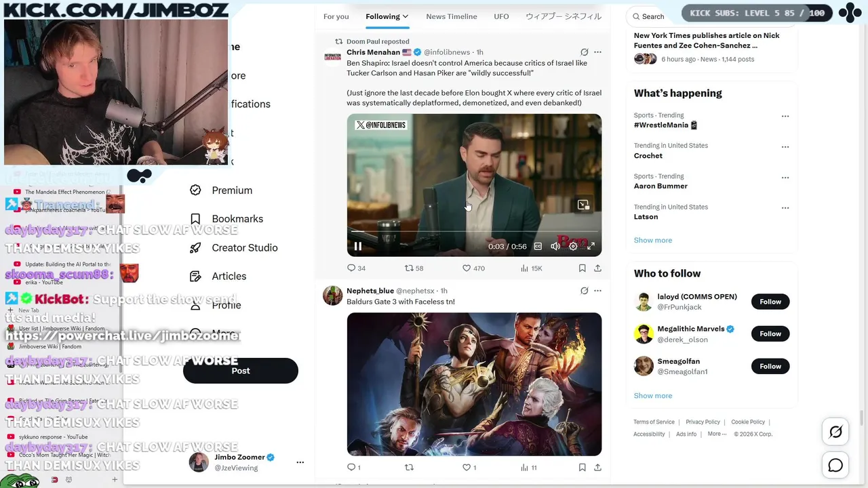Switch to the For you tab
The height and width of the screenshot is (488, 868).
(x=336, y=16)
